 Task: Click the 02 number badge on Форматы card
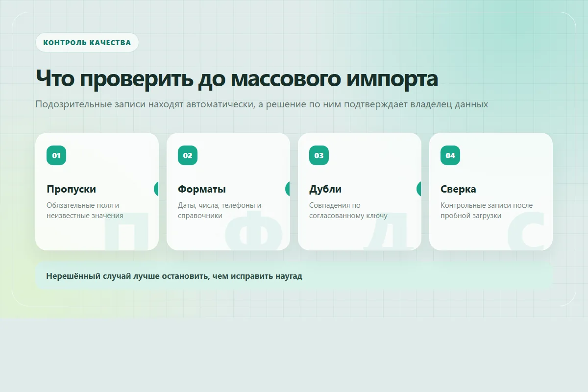[x=188, y=155]
